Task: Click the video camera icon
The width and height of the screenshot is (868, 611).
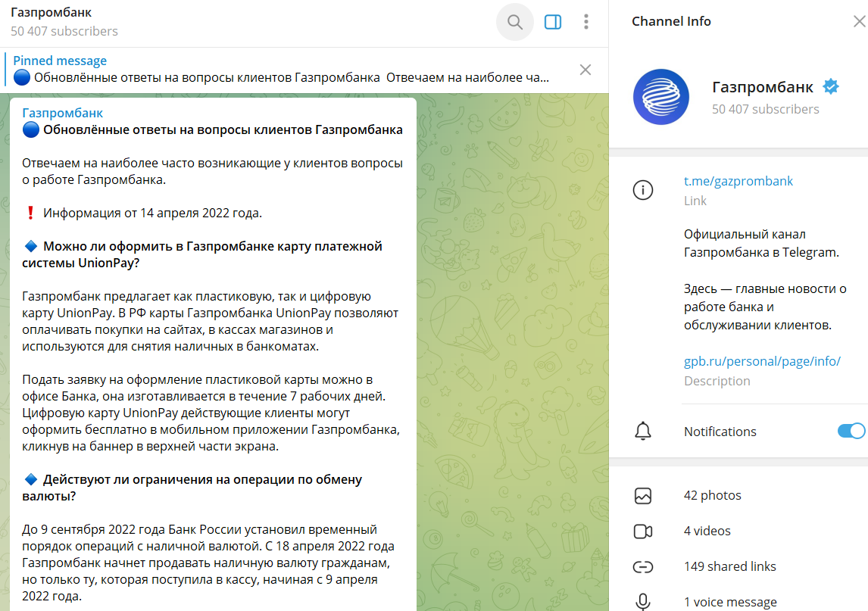Action: [643, 532]
